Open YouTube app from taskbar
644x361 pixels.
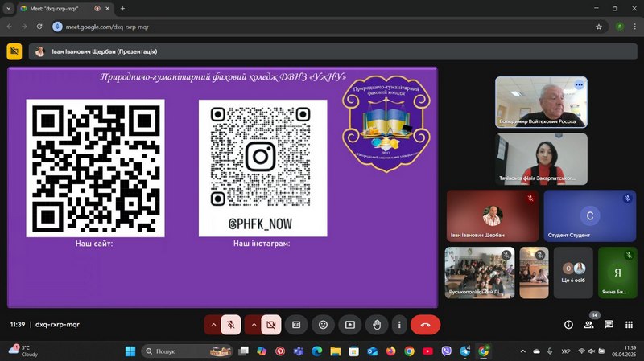pyautogui.click(x=427, y=351)
